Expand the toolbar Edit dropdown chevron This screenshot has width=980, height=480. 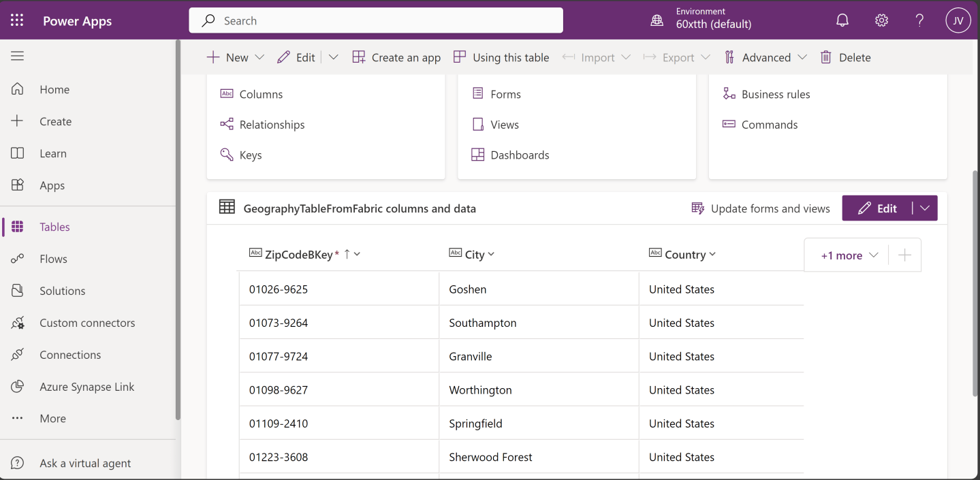tap(333, 58)
